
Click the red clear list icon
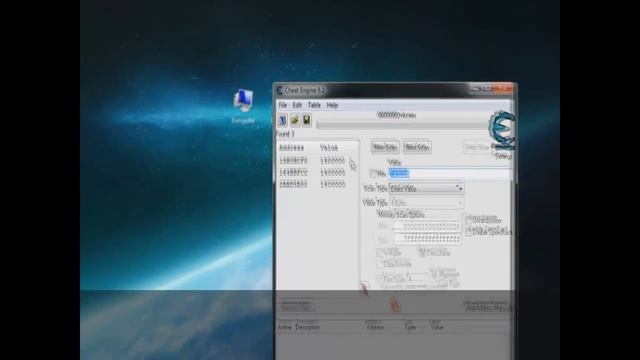pyautogui.click(x=394, y=305)
